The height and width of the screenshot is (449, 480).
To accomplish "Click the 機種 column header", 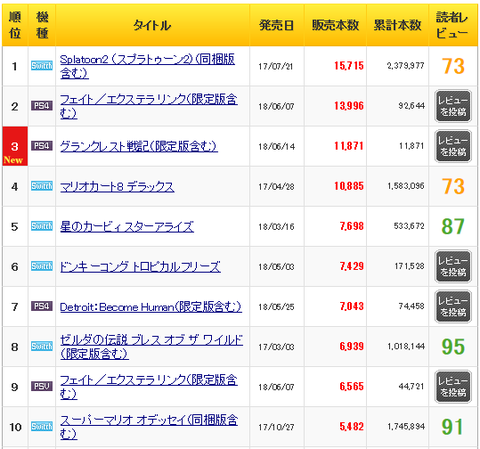I will [x=42, y=25].
